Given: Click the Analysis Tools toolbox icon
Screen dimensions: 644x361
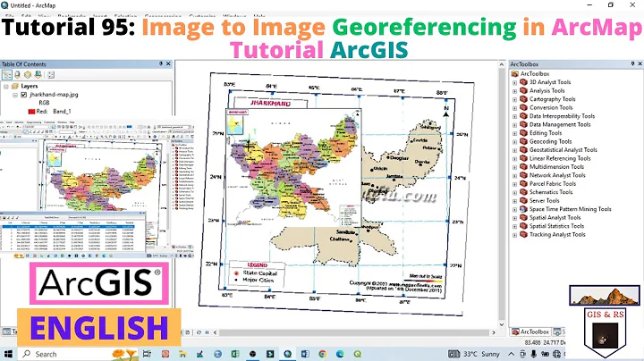Looking at the screenshot, I should [523, 90].
